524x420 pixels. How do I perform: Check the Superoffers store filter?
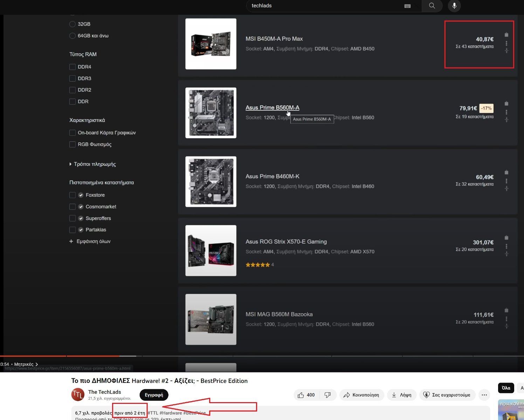tap(73, 218)
